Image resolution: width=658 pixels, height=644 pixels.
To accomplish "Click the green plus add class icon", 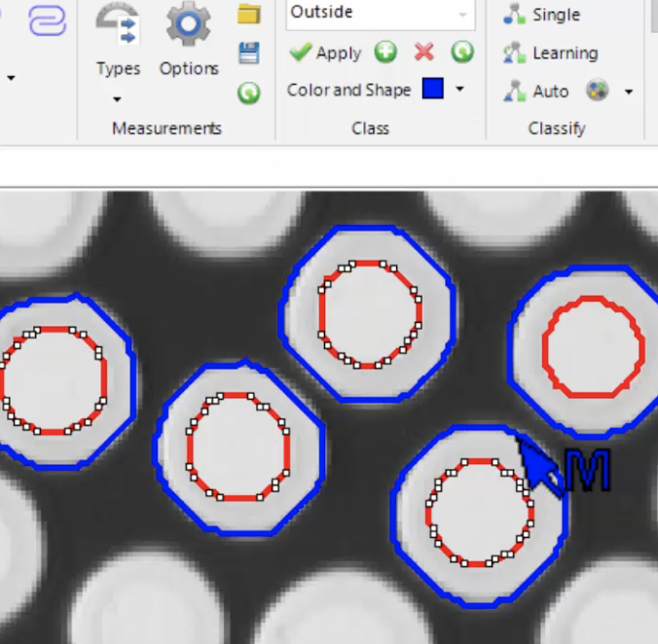I will 385,53.
